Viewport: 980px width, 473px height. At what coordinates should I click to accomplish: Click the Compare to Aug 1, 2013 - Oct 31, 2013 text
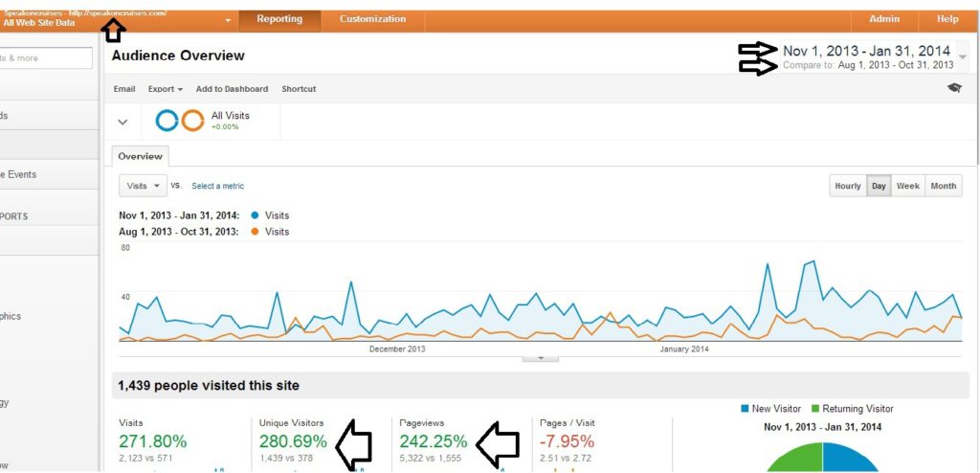(x=868, y=65)
